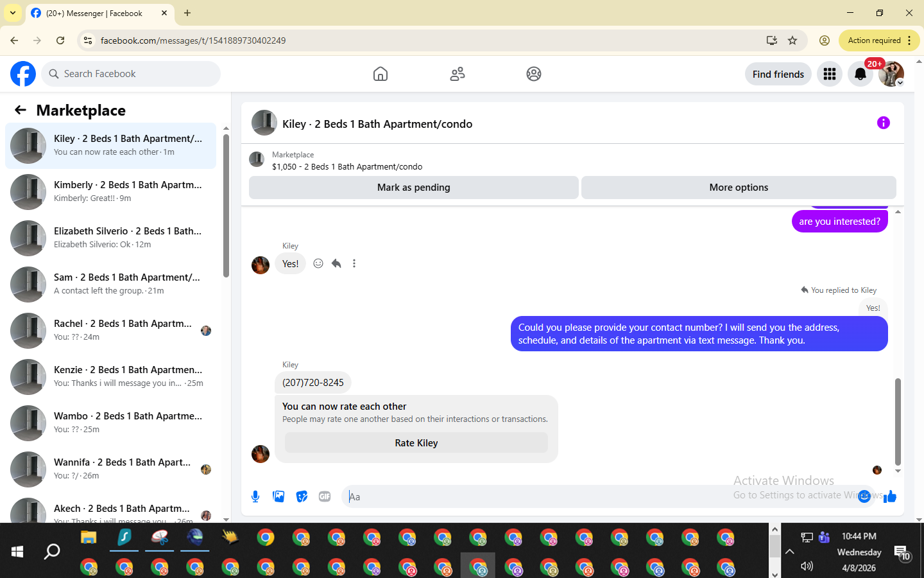
Task: Click the chat messages vertical scrollbar
Action: click(x=898, y=421)
